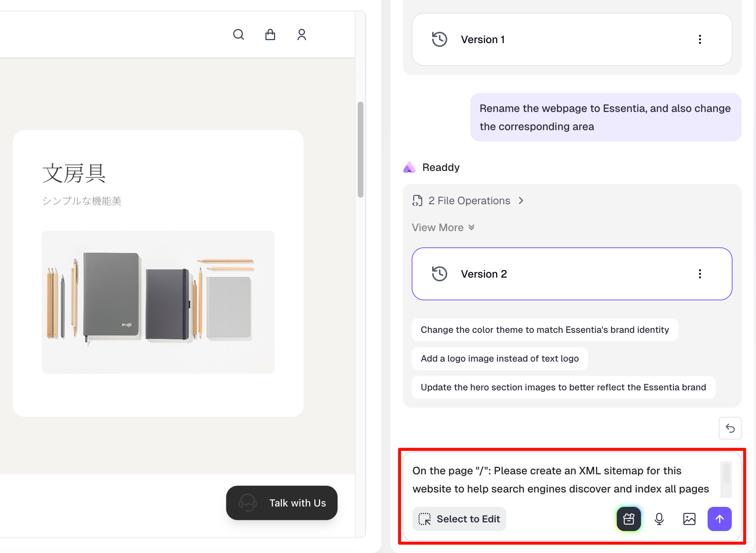Expand the 2 File Operations section
756x553 pixels.
coord(469,200)
